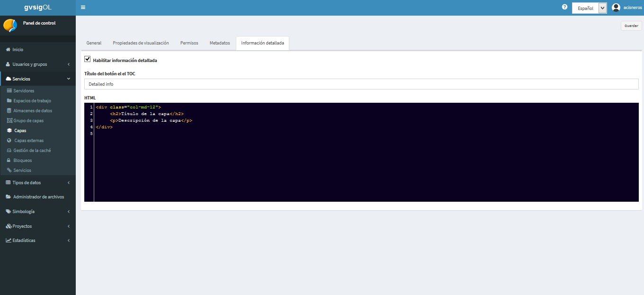Expand Usuarios y grupos chevron

(x=68, y=64)
